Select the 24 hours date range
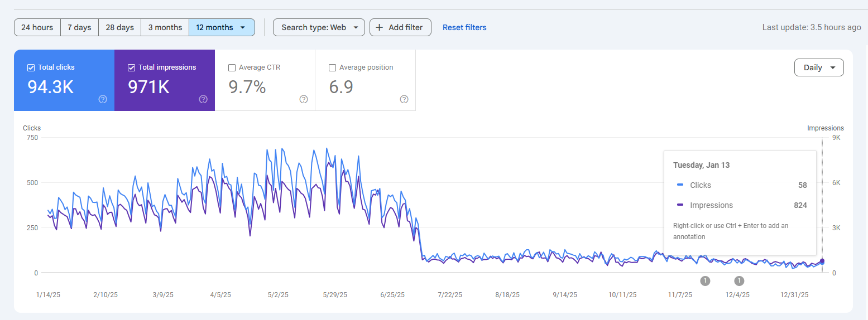Image resolution: width=868 pixels, height=320 pixels. point(37,27)
